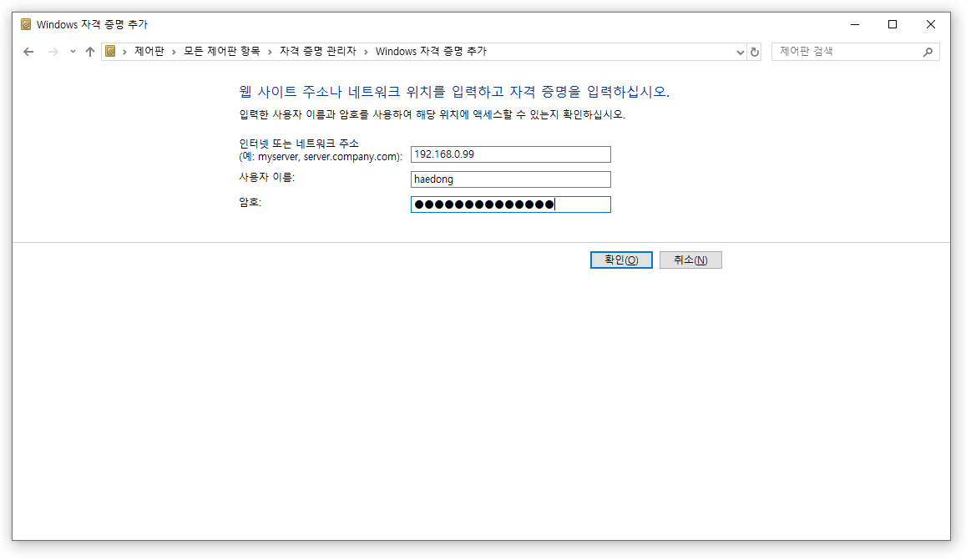The height and width of the screenshot is (560, 971).
Task: Click the window title bar icon
Action: tap(26, 25)
